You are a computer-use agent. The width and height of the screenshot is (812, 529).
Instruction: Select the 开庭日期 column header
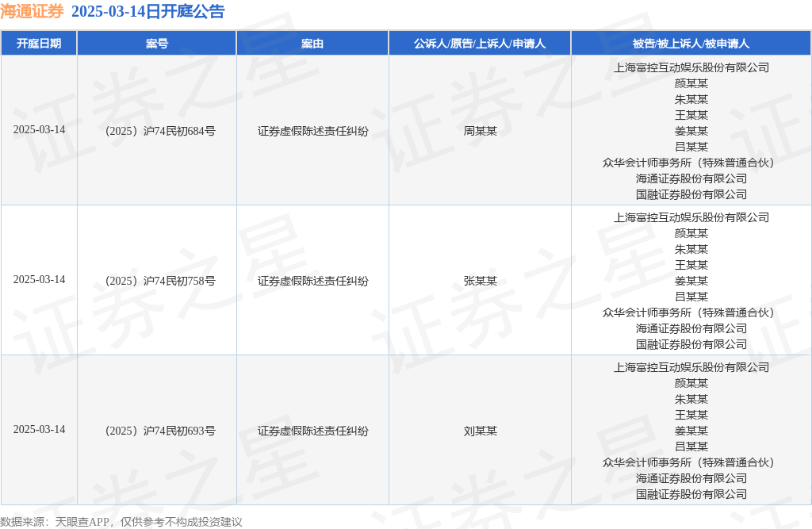(39, 44)
